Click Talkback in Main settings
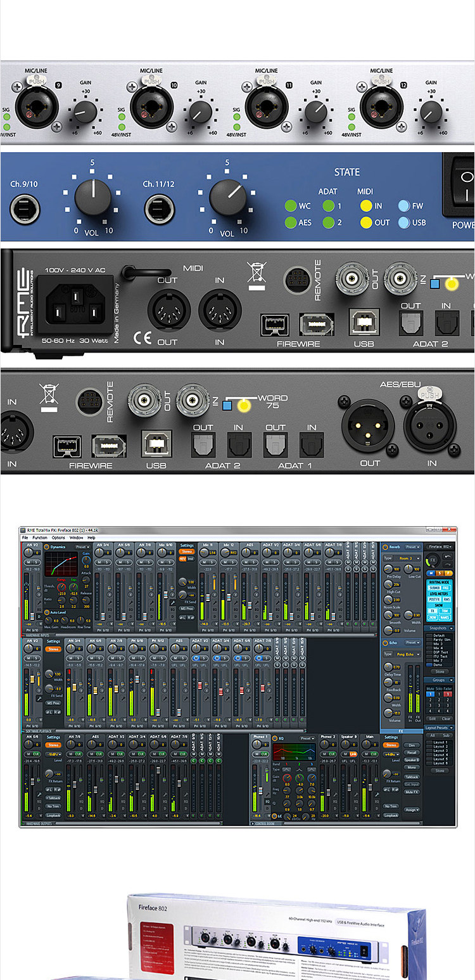This screenshot has width=475, height=980. (412, 777)
